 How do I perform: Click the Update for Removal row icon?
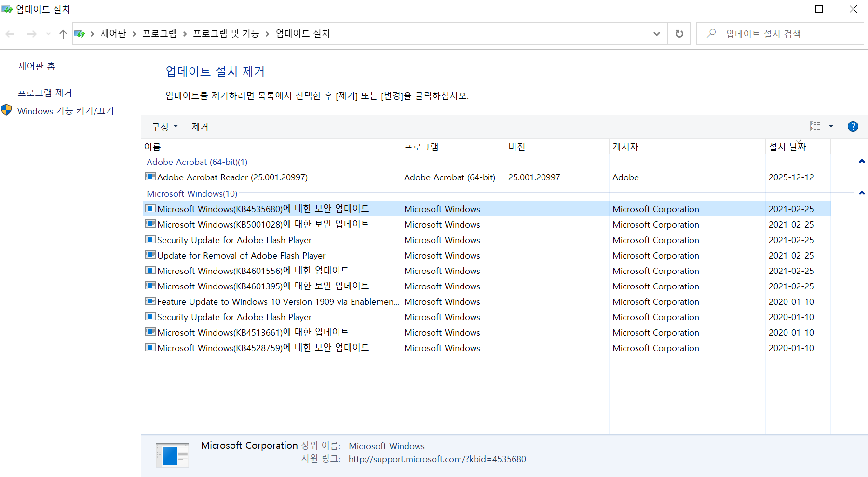click(150, 255)
